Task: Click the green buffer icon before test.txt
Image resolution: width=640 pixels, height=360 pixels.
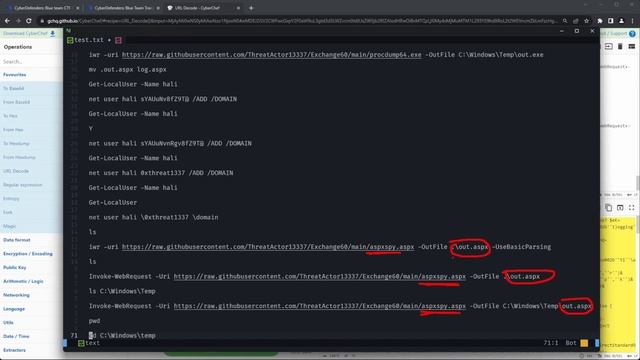Action: (x=70, y=40)
